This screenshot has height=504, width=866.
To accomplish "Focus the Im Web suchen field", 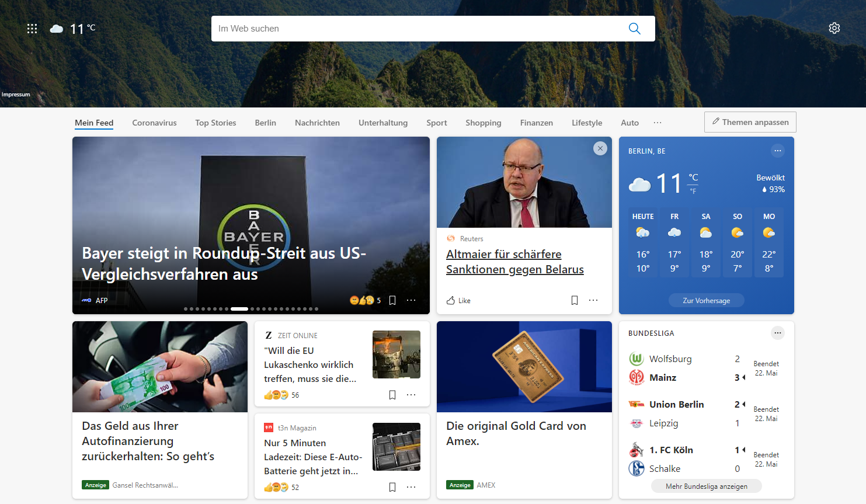I will point(418,29).
